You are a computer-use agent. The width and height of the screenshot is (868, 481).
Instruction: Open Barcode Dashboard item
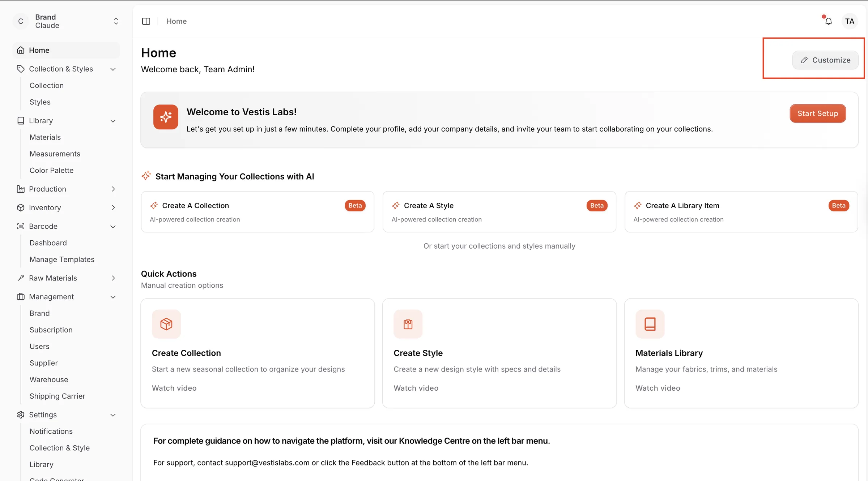click(x=48, y=243)
